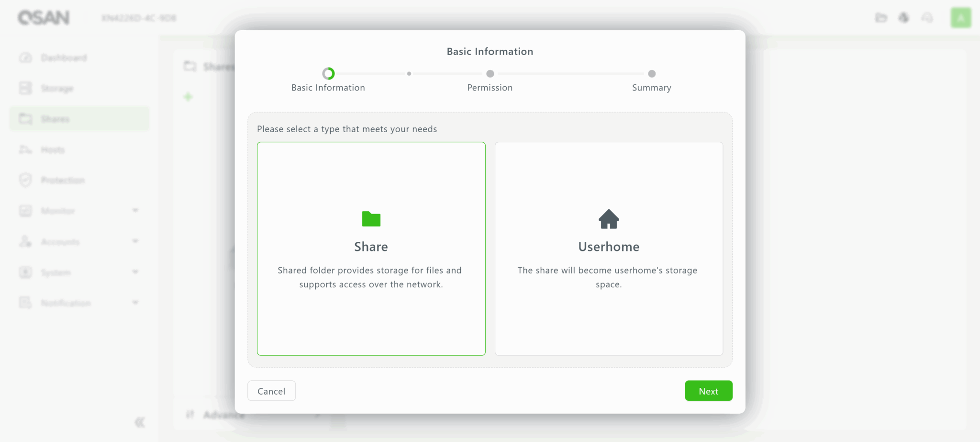
Task: Click the Hosts sidebar icon
Action: pyautogui.click(x=25, y=150)
